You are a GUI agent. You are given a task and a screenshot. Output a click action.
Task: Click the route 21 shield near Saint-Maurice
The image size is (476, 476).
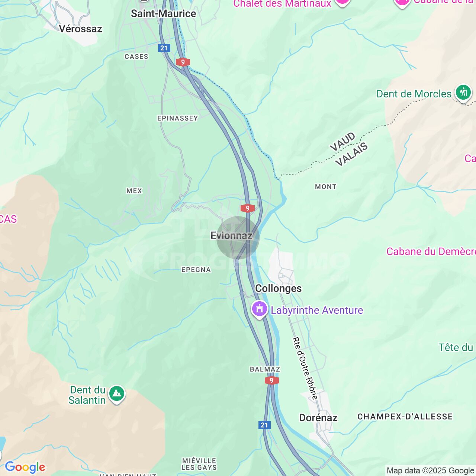164,48
